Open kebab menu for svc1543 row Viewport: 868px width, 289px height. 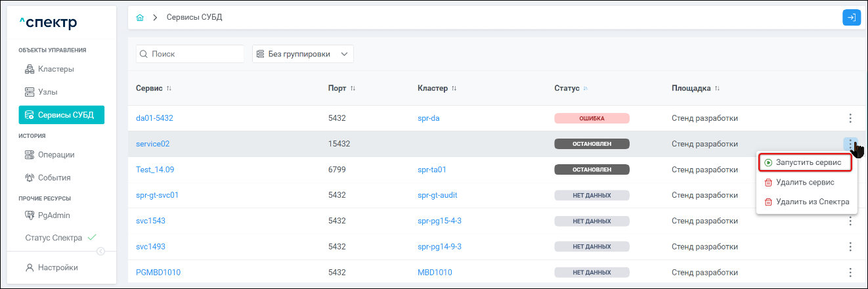click(x=850, y=221)
